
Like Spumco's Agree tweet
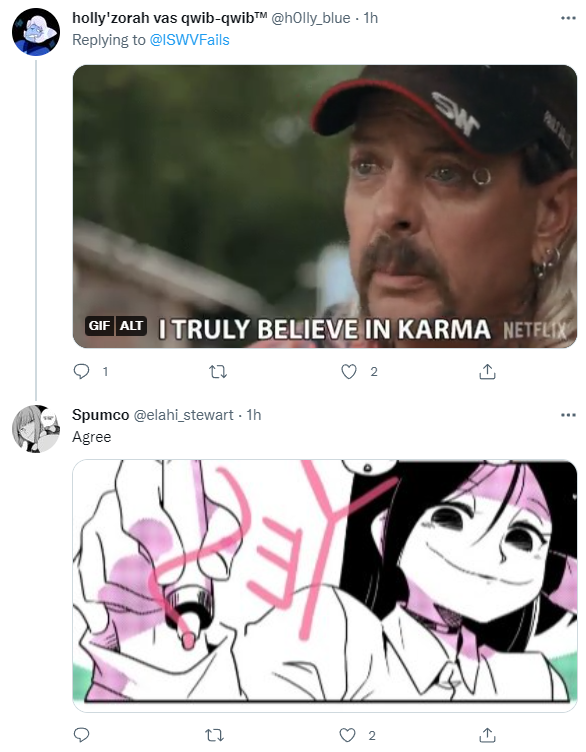[x=347, y=735]
